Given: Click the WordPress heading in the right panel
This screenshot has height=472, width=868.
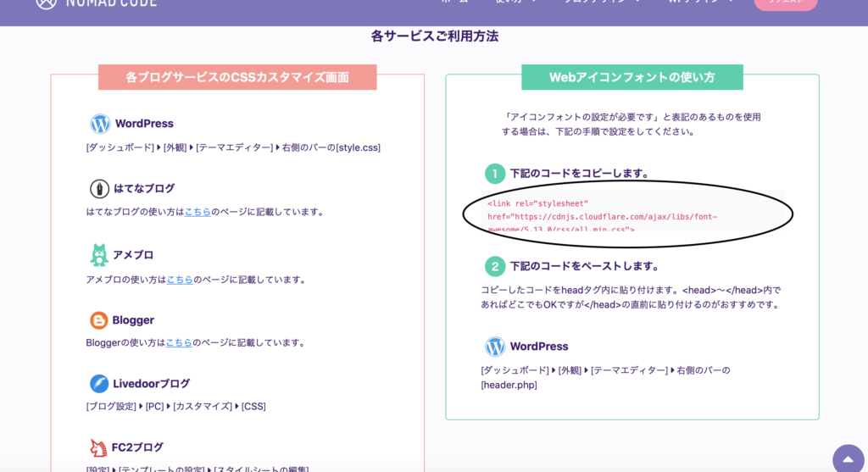Looking at the screenshot, I should point(538,347).
